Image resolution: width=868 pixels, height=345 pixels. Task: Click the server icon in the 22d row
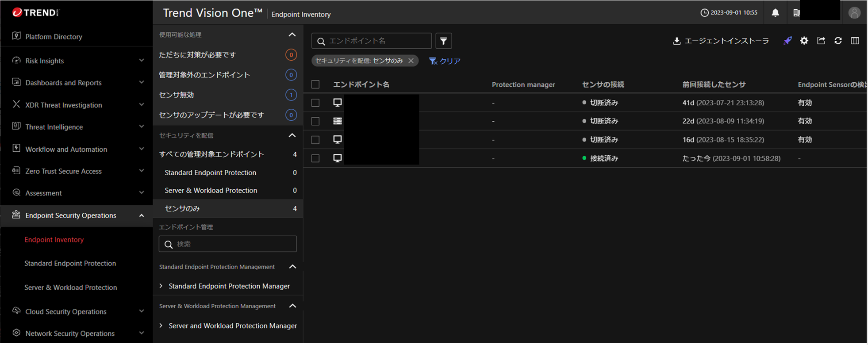coord(337,121)
